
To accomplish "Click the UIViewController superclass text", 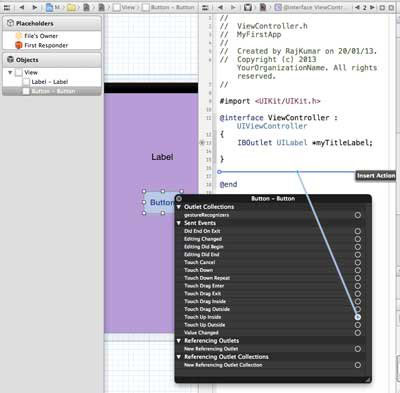I will point(272,126).
